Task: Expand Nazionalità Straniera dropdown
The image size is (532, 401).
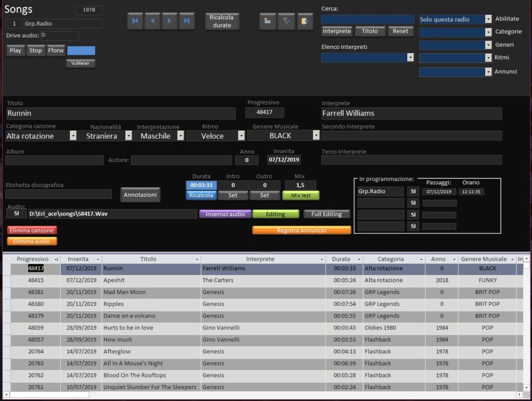Action: point(129,136)
